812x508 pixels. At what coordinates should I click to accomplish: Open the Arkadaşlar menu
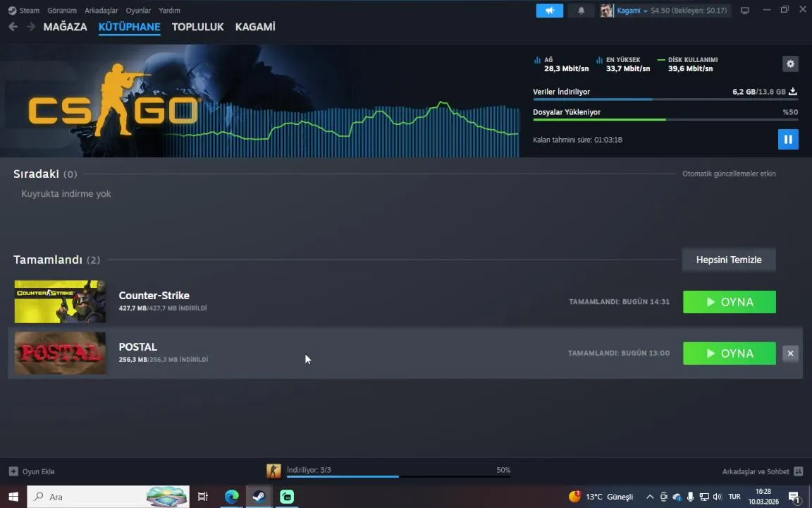coord(101,11)
